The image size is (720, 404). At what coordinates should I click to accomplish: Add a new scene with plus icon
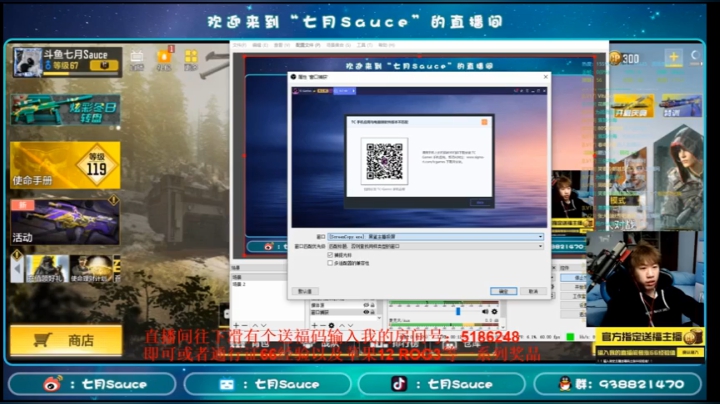(236, 325)
